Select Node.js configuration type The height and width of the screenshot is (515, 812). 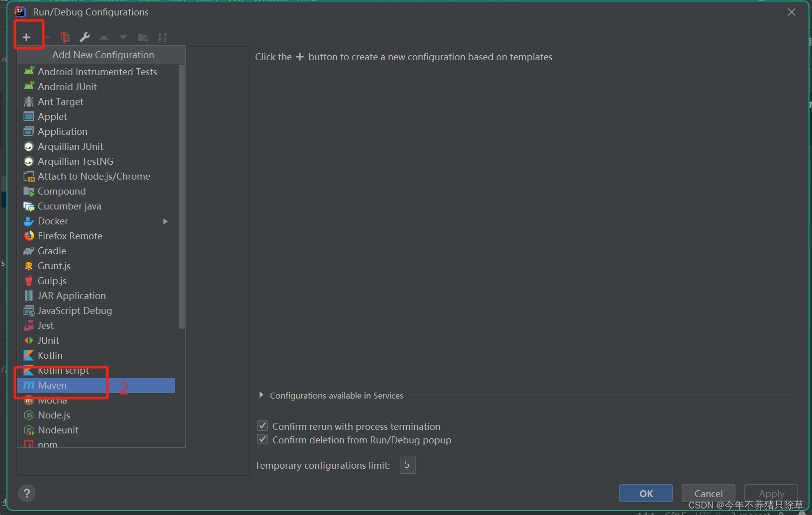click(96, 415)
